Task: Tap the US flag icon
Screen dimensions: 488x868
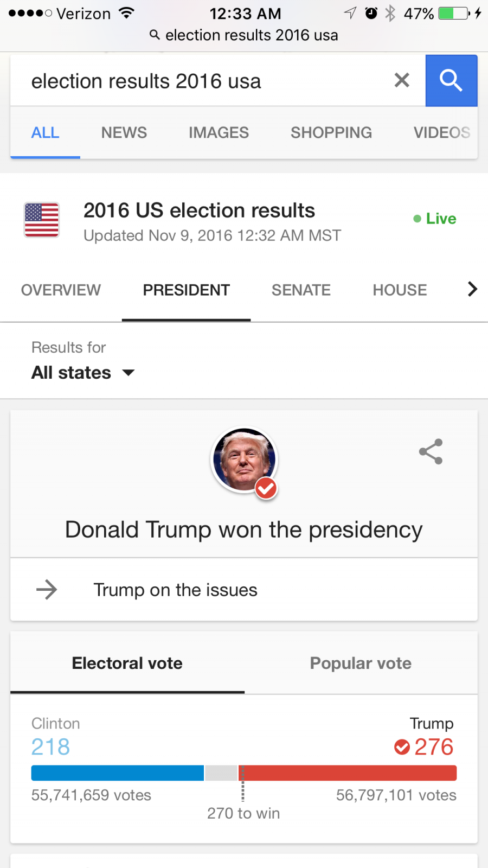Action: [x=42, y=220]
